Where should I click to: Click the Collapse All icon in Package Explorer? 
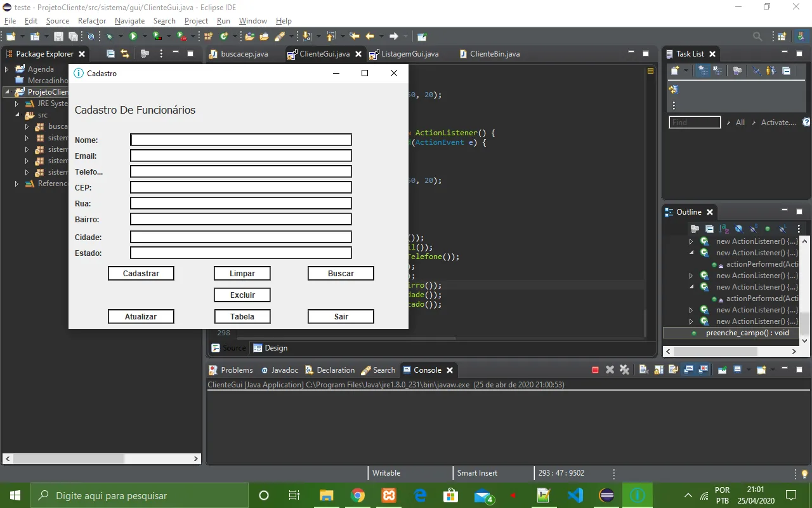[111, 54]
